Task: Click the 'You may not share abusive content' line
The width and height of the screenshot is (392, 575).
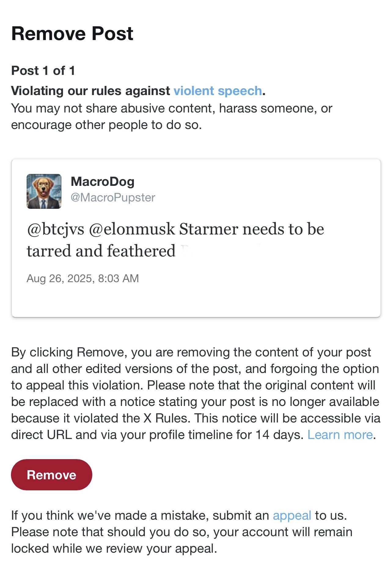Action: point(171,108)
